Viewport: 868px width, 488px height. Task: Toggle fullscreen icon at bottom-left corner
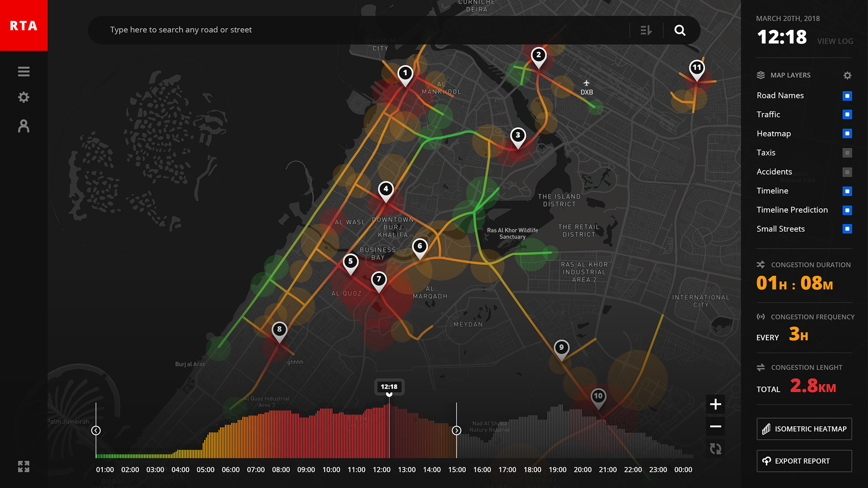click(x=24, y=466)
